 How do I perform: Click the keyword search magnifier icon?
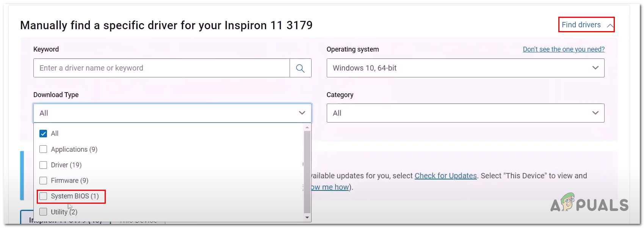[300, 68]
